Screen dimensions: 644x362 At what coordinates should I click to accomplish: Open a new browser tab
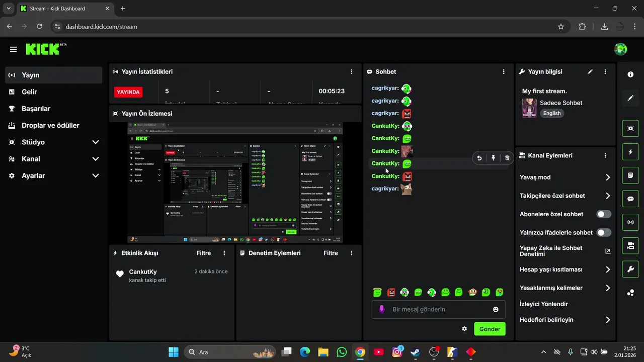(x=123, y=9)
